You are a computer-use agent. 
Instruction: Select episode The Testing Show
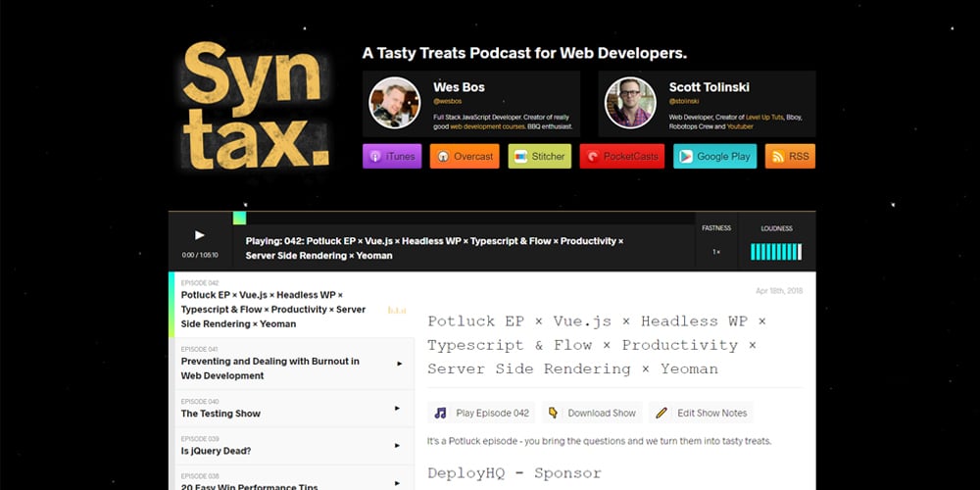pyautogui.click(x=291, y=408)
